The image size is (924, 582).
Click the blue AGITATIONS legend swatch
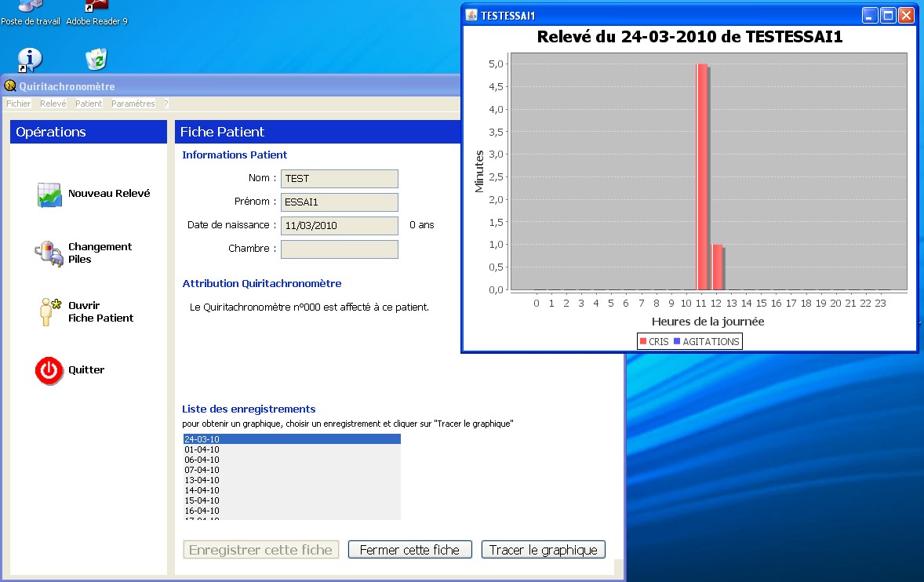pyautogui.click(x=677, y=341)
